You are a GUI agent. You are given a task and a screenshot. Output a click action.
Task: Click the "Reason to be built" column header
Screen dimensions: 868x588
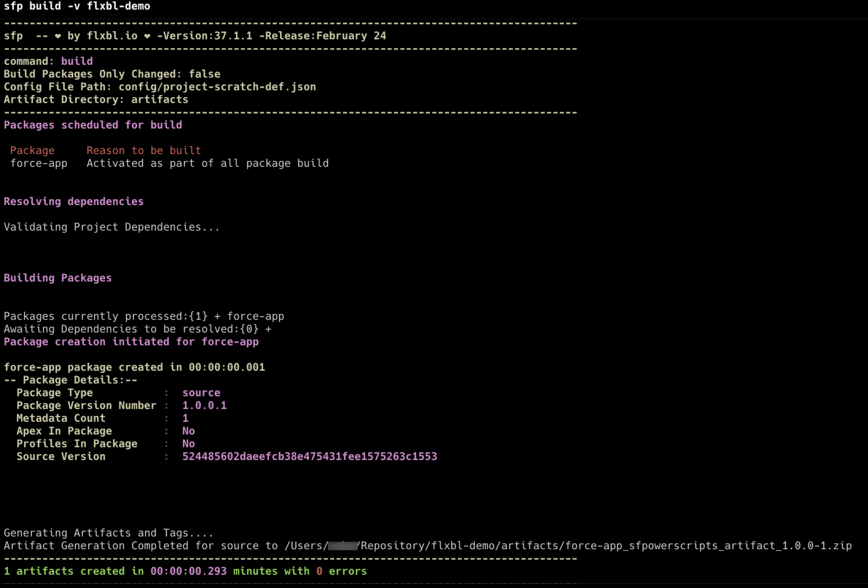[x=144, y=150]
